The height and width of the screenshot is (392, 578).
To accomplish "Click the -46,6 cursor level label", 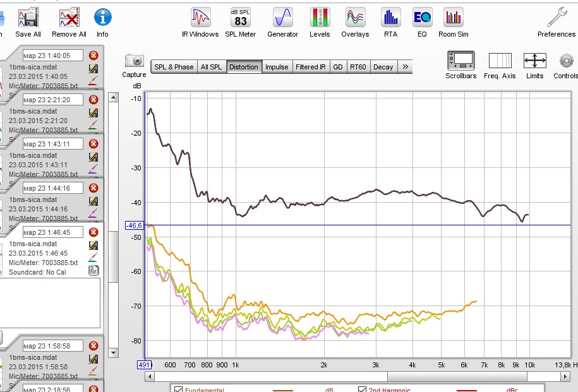I will (135, 225).
